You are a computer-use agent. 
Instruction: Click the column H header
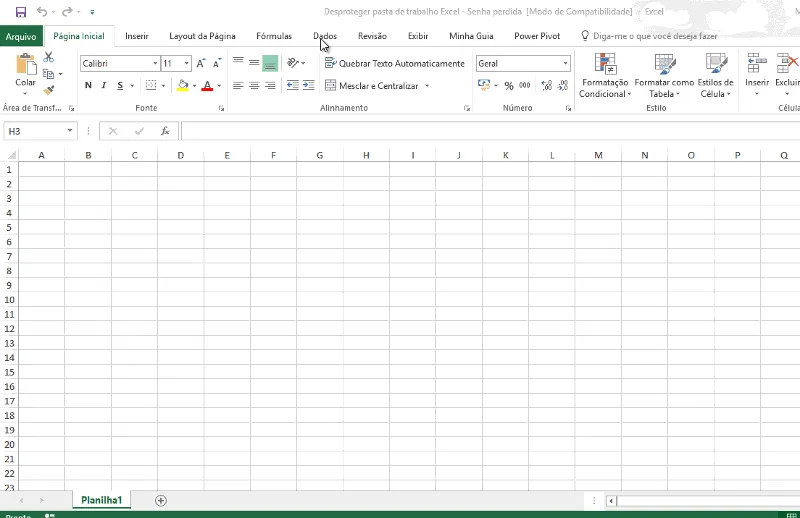click(366, 155)
